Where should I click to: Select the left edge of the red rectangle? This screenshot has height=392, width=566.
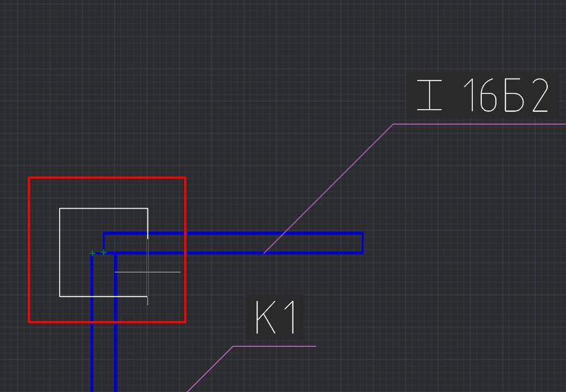point(29,250)
